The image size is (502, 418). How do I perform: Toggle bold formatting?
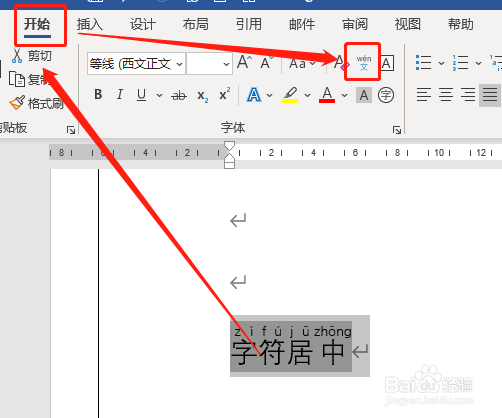pyautogui.click(x=98, y=95)
